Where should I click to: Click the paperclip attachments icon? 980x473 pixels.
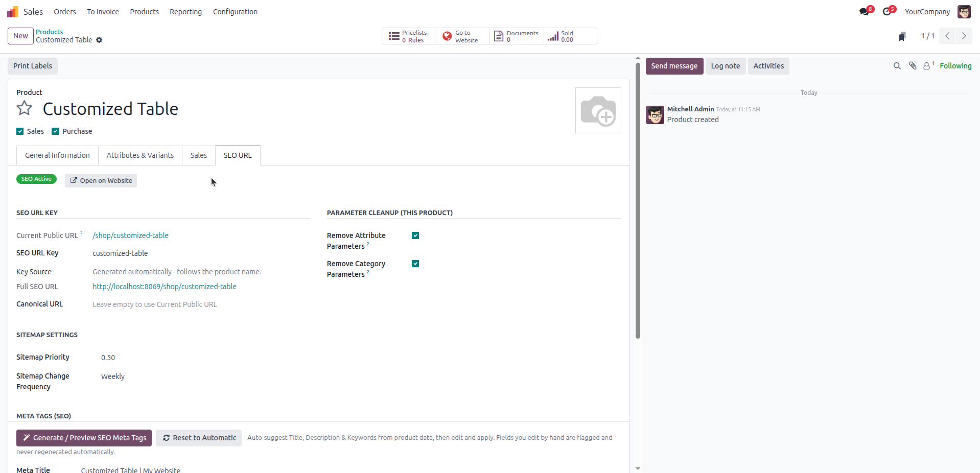(x=913, y=66)
